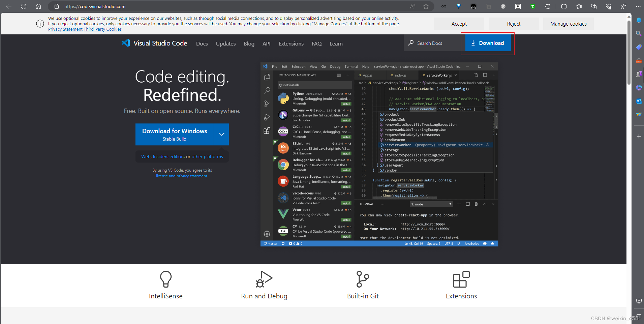
Task: Click Download for Windows Stable Build
Action: point(175,134)
